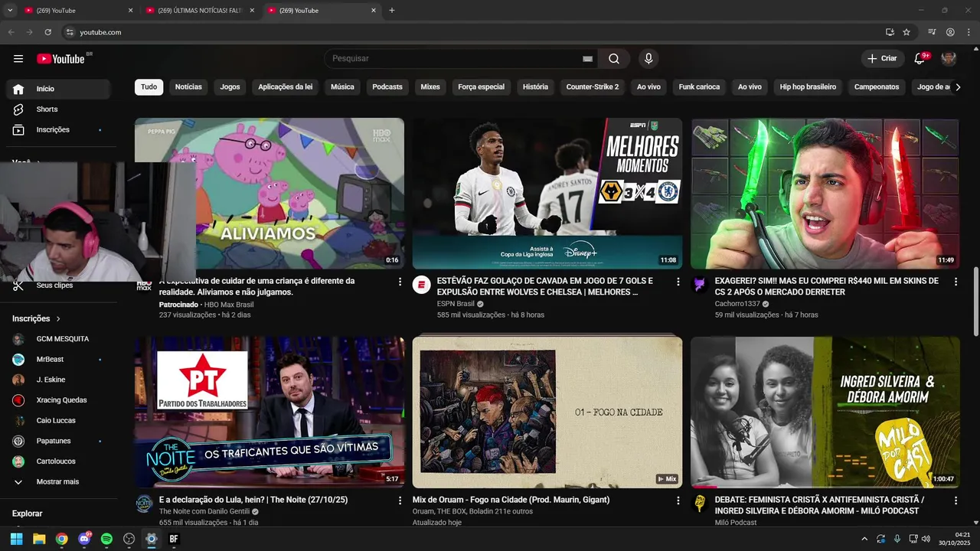This screenshot has height=551, width=980.
Task: Open the more options menu for the Cachorro1337 video
Action: 955,282
